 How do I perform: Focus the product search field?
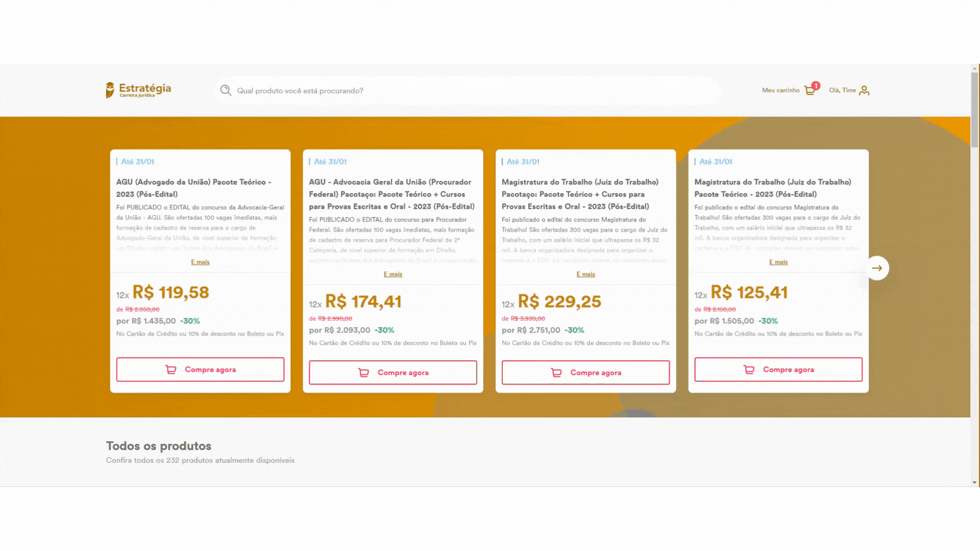click(469, 91)
